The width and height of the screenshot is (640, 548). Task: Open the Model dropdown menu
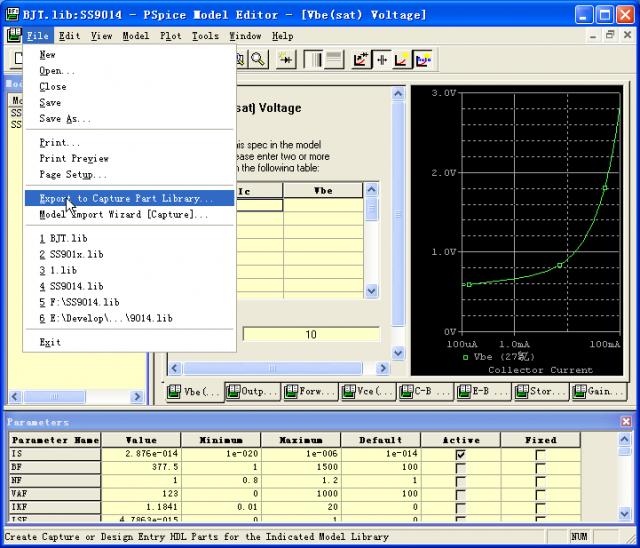coord(136,36)
